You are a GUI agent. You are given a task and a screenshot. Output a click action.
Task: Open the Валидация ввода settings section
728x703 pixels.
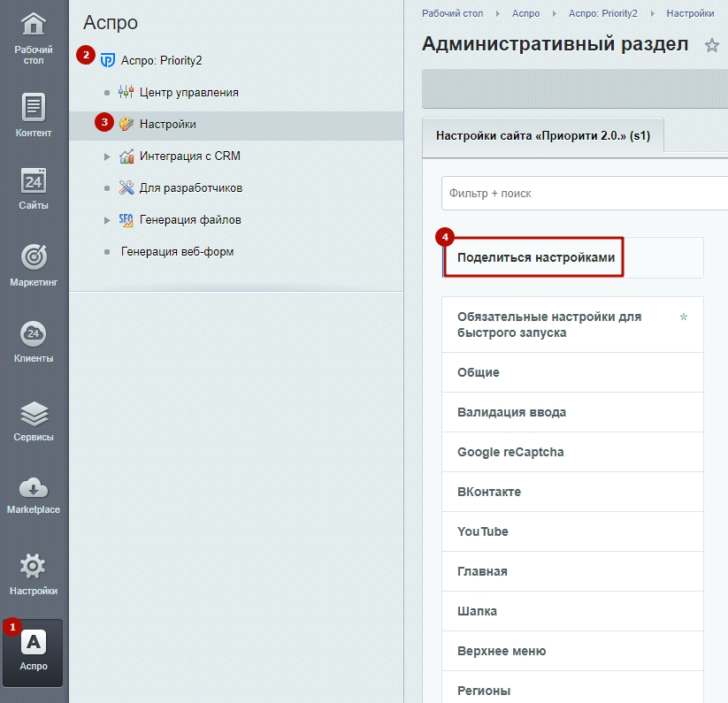pyautogui.click(x=572, y=412)
